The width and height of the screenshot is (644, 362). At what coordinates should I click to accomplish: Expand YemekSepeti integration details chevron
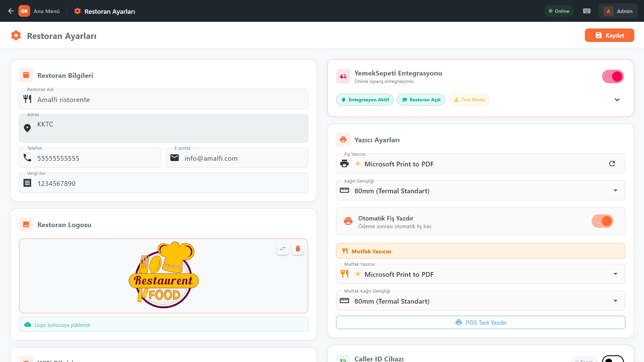[x=617, y=100]
